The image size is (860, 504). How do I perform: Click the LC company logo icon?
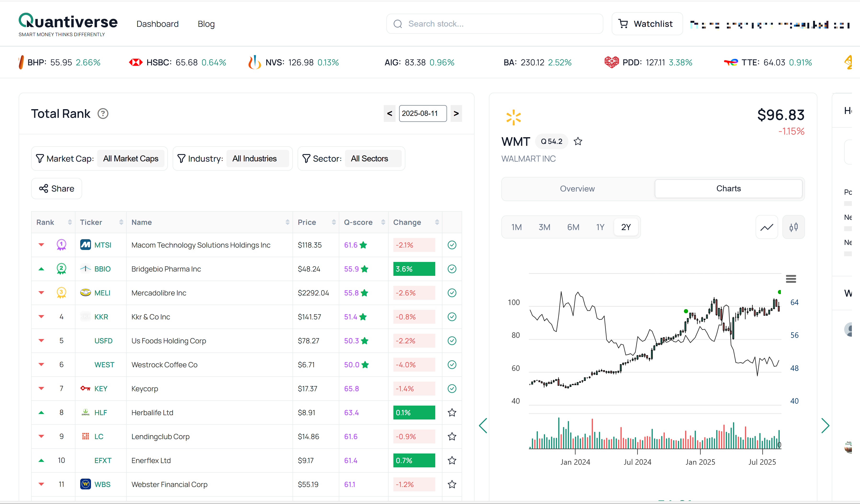[x=85, y=436]
